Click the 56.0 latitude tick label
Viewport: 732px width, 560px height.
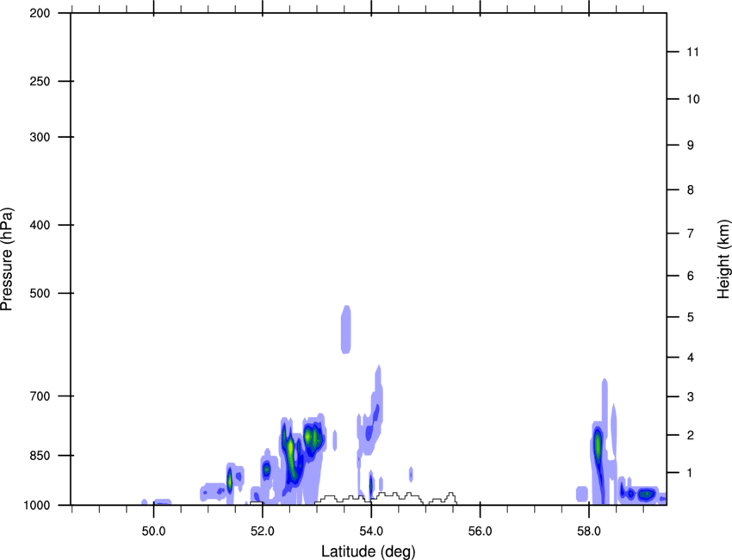(x=480, y=532)
